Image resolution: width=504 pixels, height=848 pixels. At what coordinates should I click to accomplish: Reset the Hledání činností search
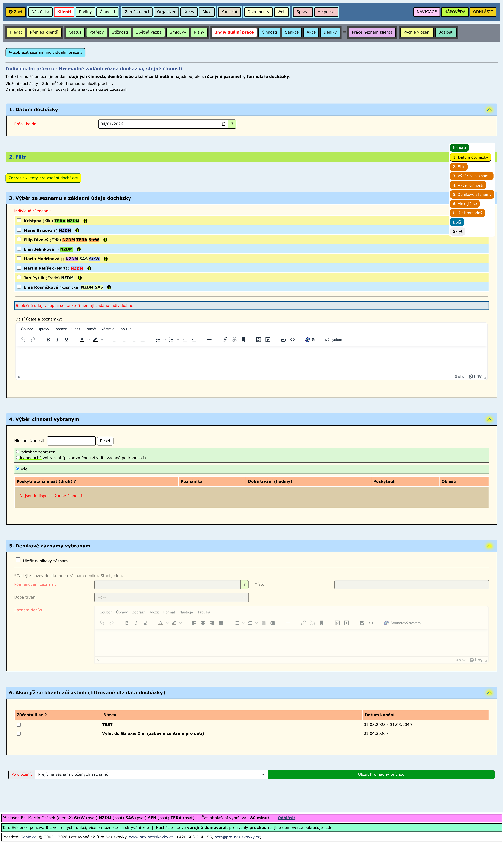coord(105,441)
